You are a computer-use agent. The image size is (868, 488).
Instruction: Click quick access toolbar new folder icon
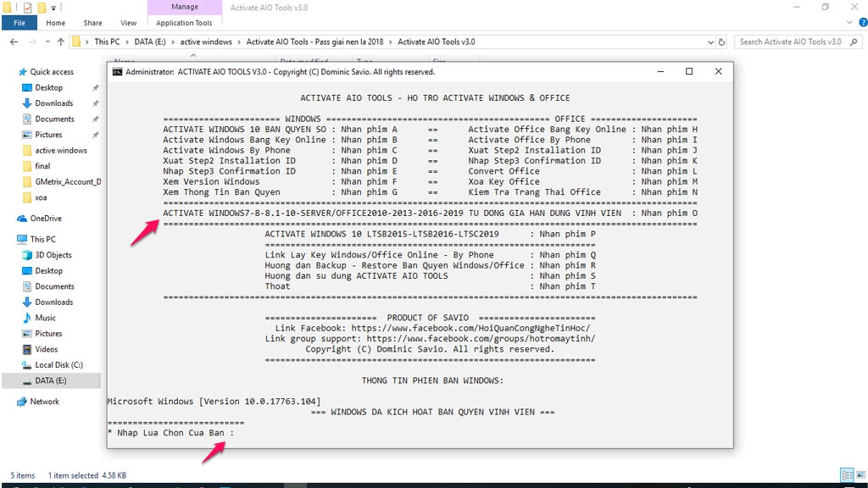click(42, 8)
